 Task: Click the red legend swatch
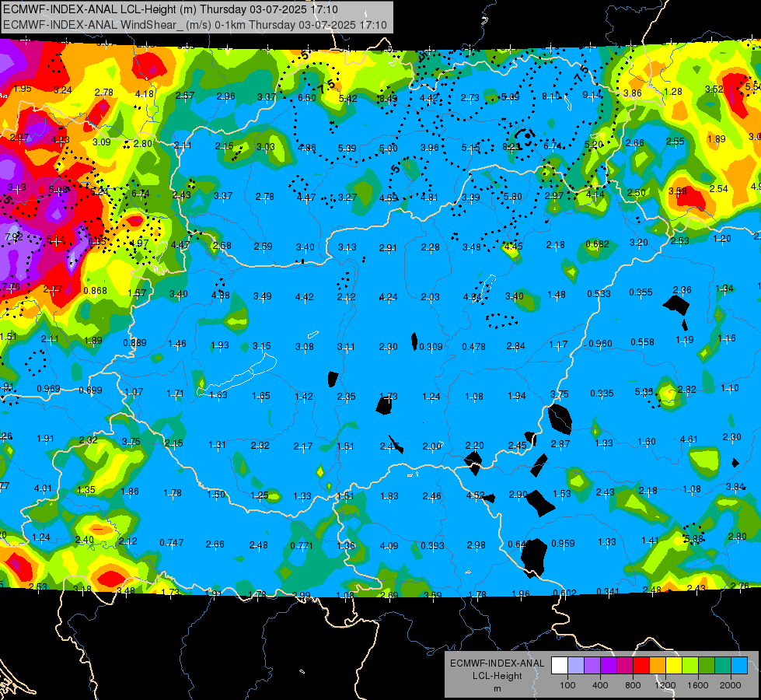641,665
